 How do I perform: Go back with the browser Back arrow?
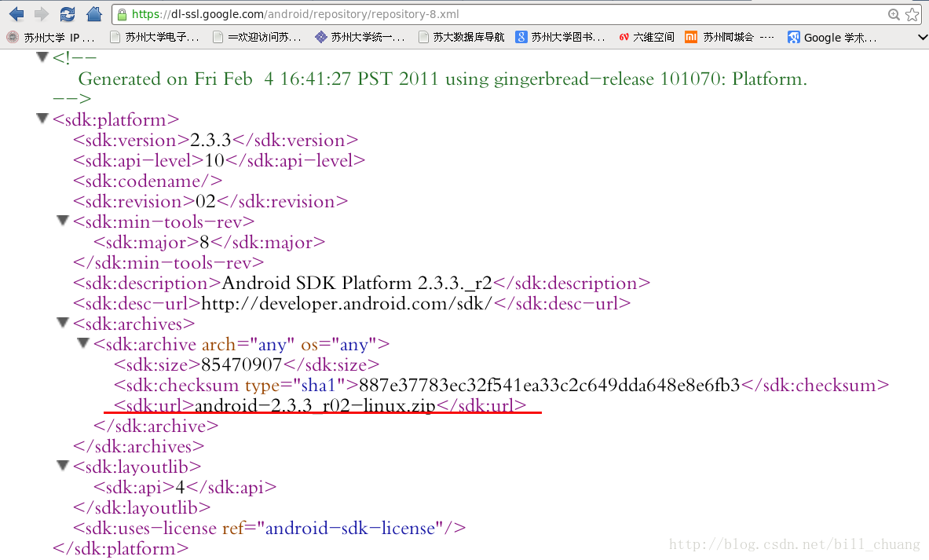click(x=16, y=13)
